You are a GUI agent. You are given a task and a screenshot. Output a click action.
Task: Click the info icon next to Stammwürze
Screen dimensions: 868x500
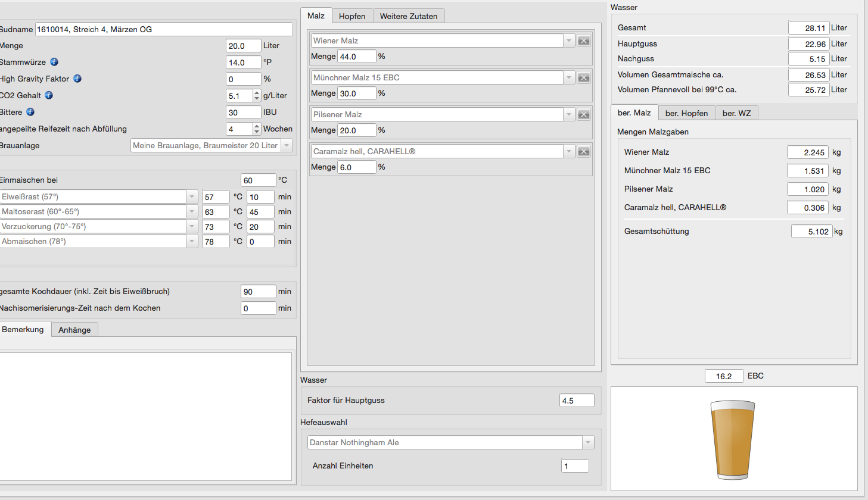pyautogui.click(x=54, y=62)
